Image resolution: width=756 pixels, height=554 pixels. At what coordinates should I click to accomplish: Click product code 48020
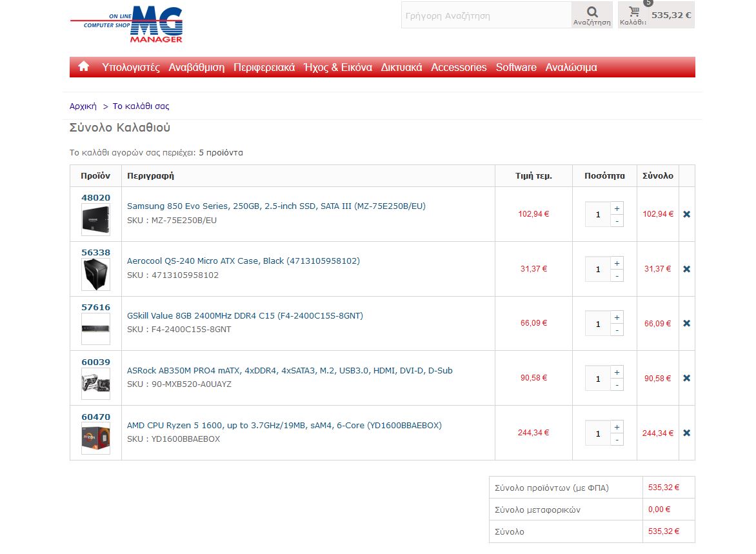(96, 198)
